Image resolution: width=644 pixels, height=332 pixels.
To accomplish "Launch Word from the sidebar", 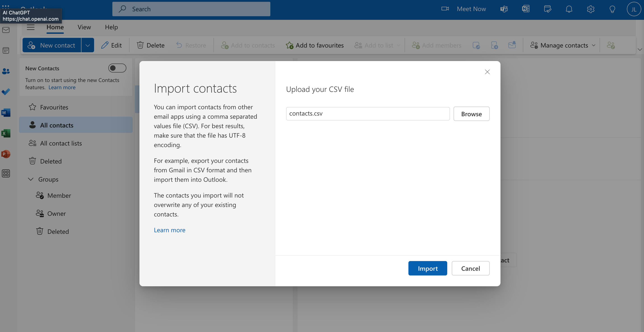I will 6,112.
